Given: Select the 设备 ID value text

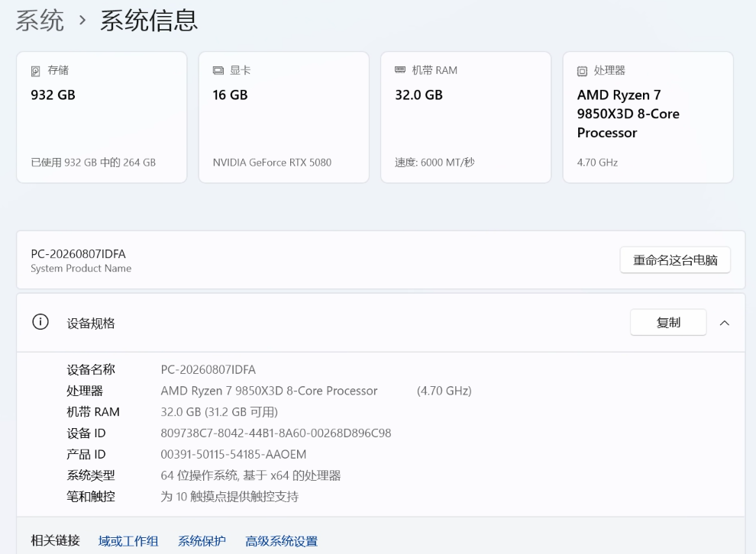Looking at the screenshot, I should pos(276,433).
